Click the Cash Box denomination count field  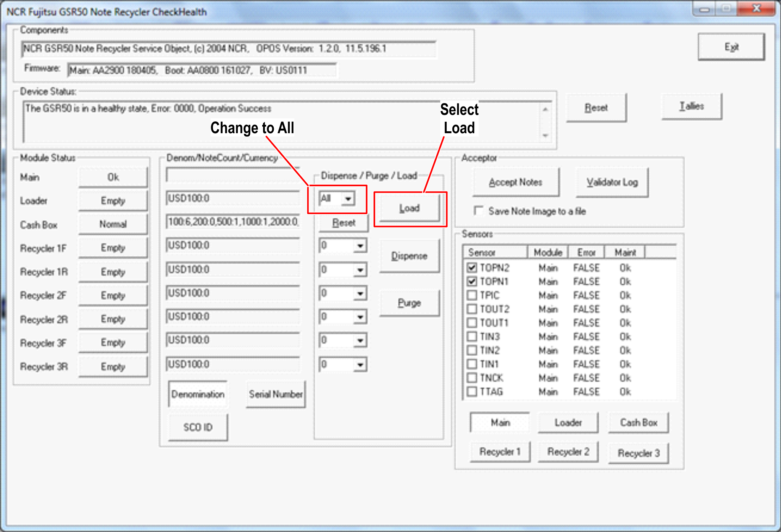click(233, 222)
